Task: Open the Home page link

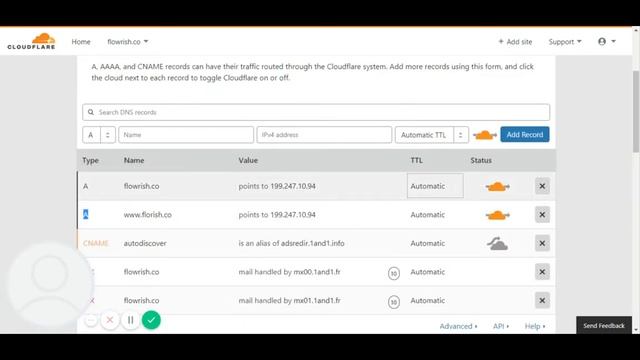Action: tap(81, 42)
